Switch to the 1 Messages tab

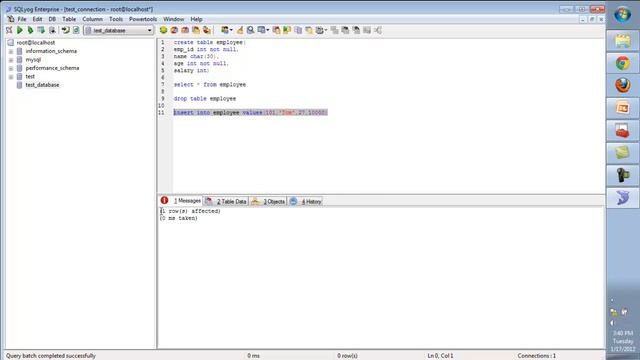tap(187, 201)
